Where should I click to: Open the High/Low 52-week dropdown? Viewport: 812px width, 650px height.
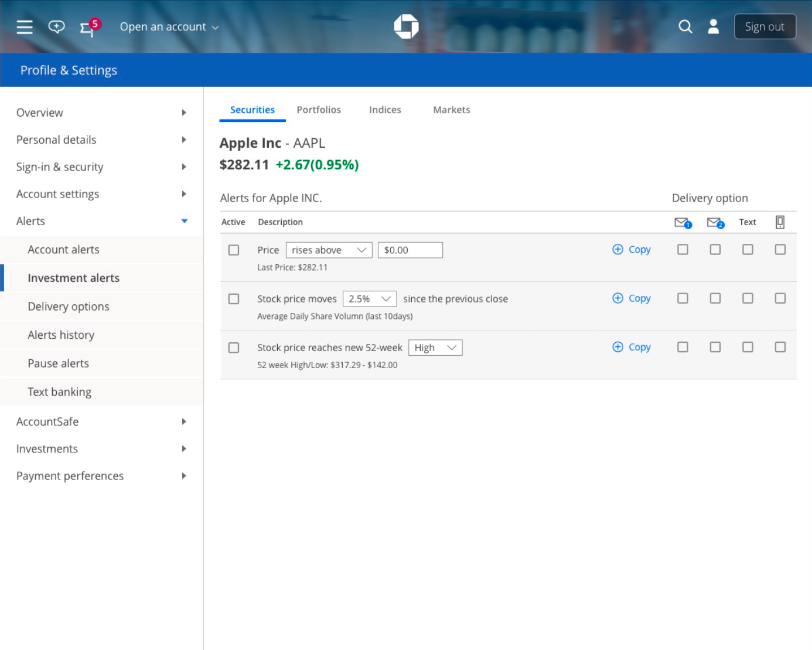pos(435,348)
